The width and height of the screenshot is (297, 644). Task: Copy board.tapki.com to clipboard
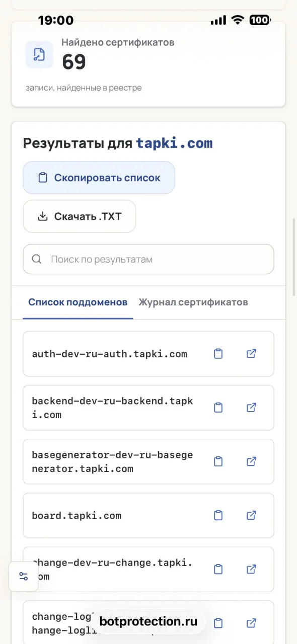[218, 515]
